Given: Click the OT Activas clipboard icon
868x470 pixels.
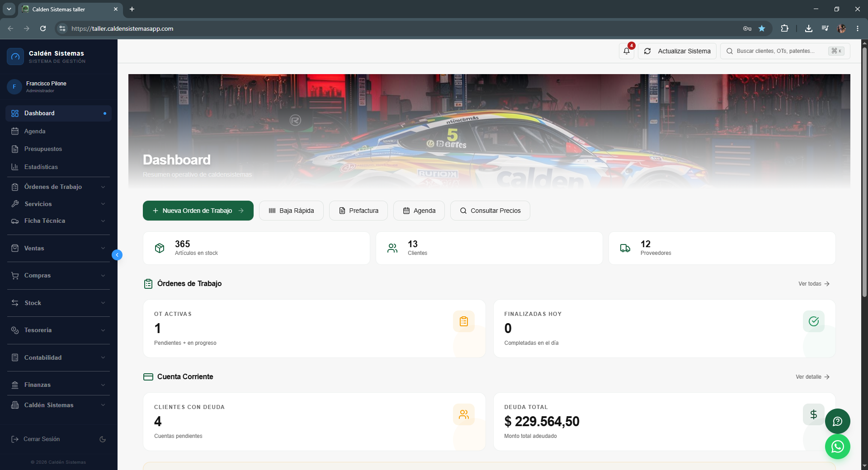Looking at the screenshot, I should [464, 321].
